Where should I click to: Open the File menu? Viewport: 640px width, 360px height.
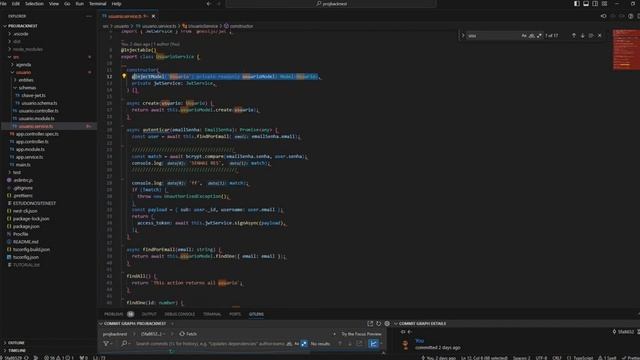4,4
